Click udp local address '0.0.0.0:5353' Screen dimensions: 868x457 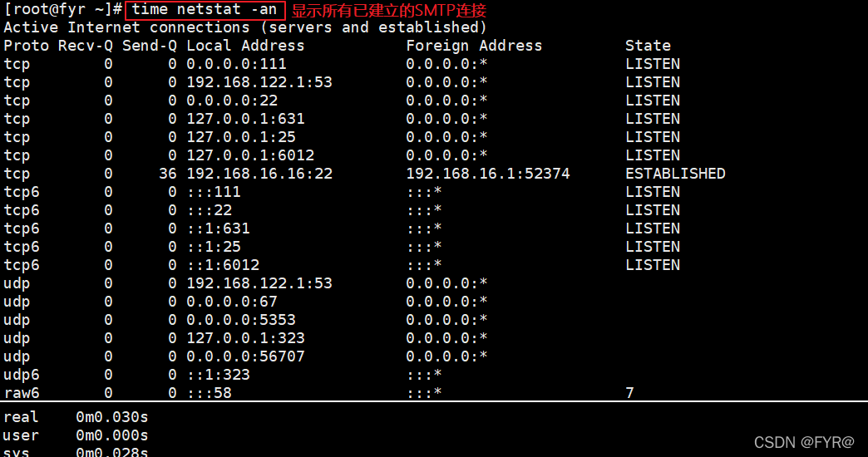click(241, 320)
